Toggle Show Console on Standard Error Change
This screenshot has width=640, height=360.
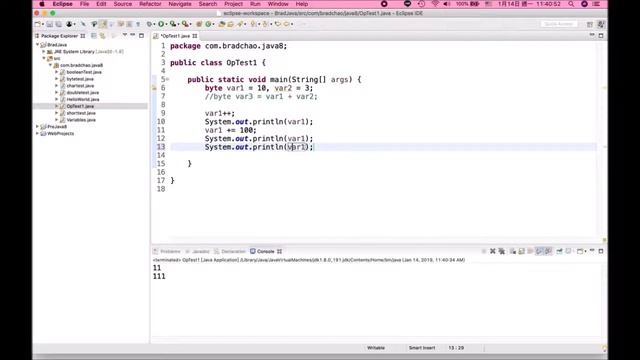click(x=548, y=251)
